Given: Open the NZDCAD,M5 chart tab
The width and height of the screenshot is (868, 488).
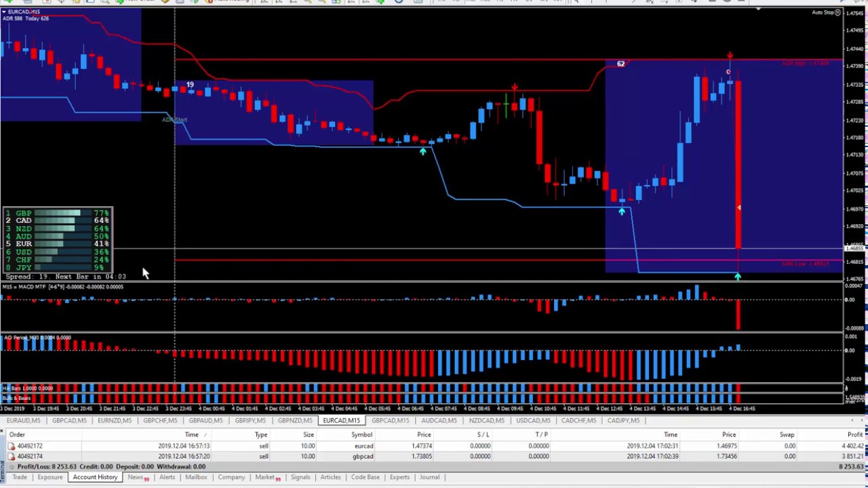Looking at the screenshot, I should (487, 420).
